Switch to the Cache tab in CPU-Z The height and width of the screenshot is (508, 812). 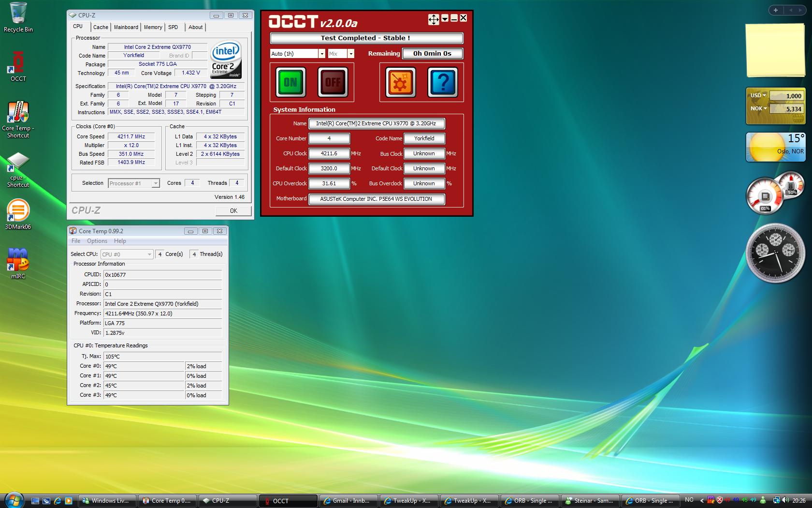click(101, 28)
